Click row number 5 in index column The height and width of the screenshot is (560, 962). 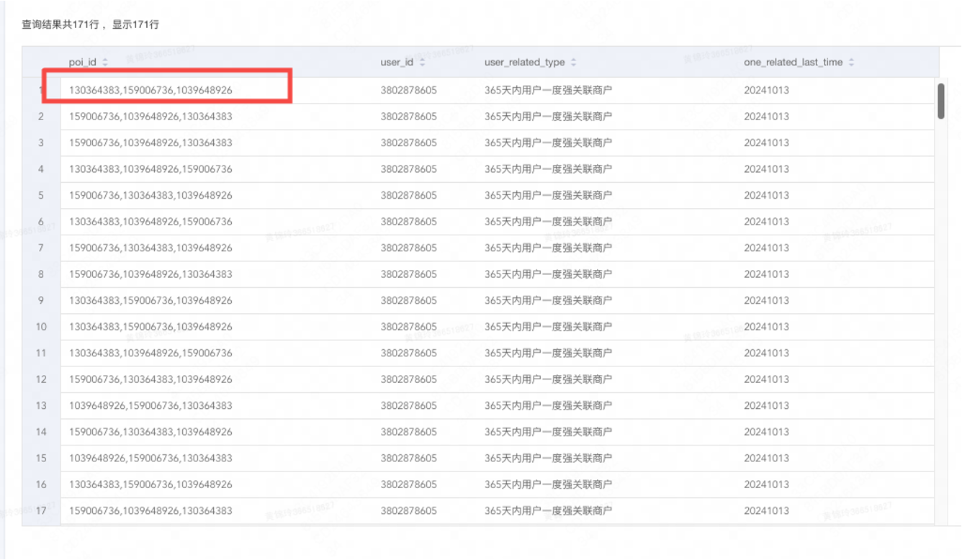[41, 195]
